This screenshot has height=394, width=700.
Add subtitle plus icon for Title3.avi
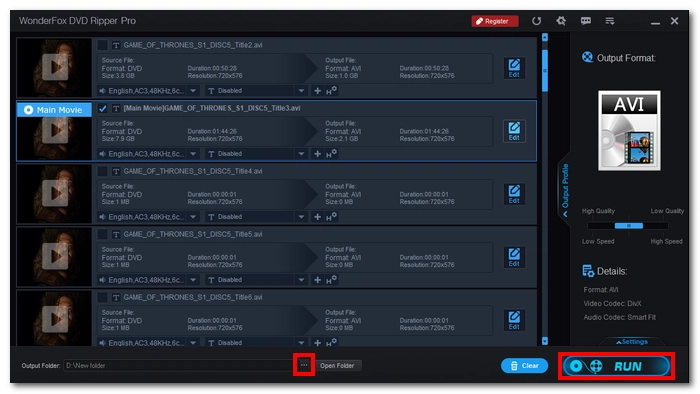tap(317, 153)
